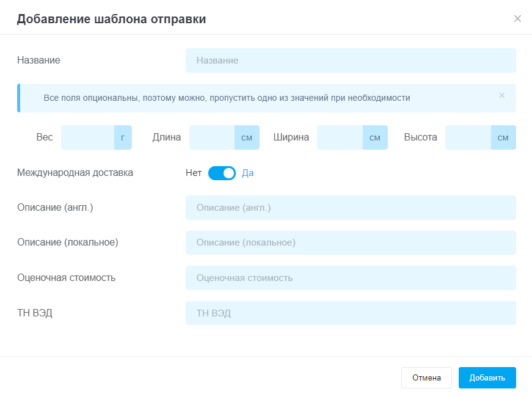
Task: Click the Описание (англ.) field
Action: pos(351,208)
